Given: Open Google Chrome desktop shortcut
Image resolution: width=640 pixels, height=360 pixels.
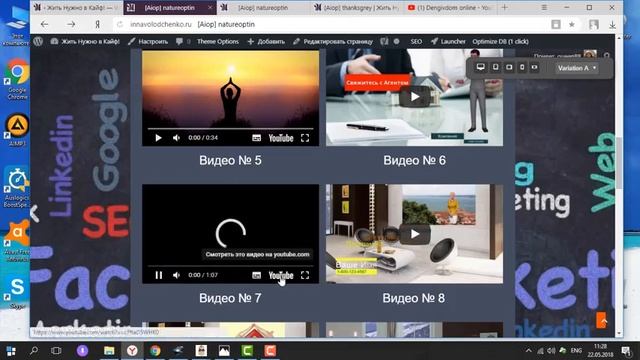Looking at the screenshot, I should (17, 79).
